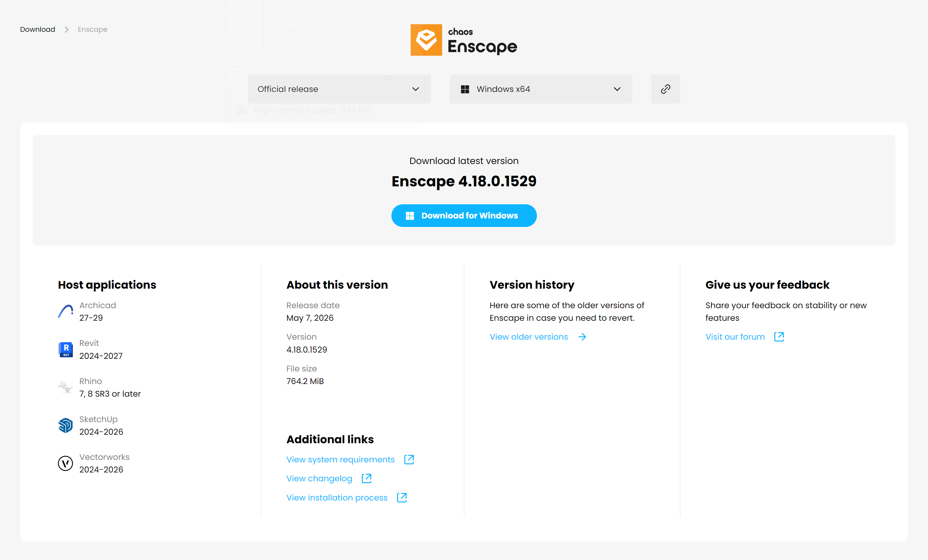
Task: Click the Revit application icon
Action: [65, 349]
